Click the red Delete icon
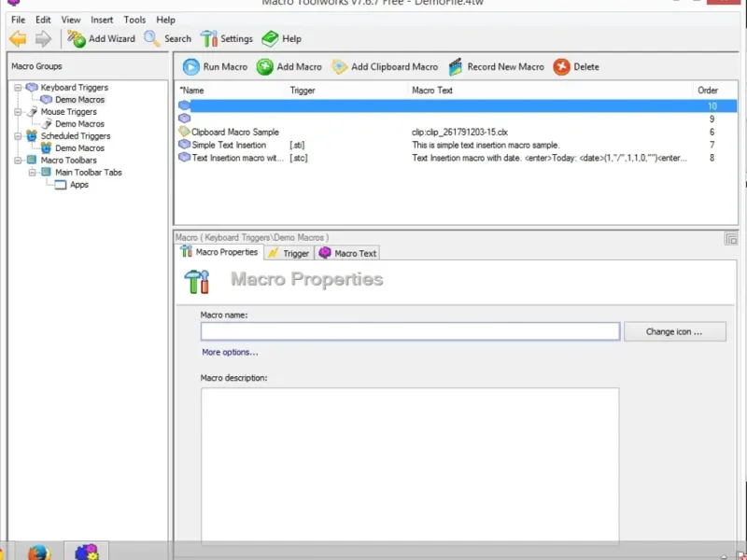Screen dimensions: 747x560 [562, 66]
